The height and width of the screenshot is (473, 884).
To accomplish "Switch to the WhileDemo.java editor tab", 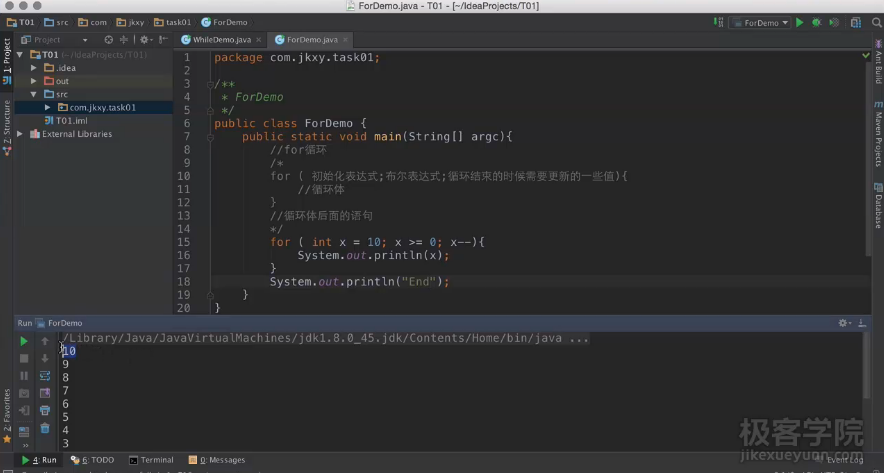I will (x=216, y=40).
